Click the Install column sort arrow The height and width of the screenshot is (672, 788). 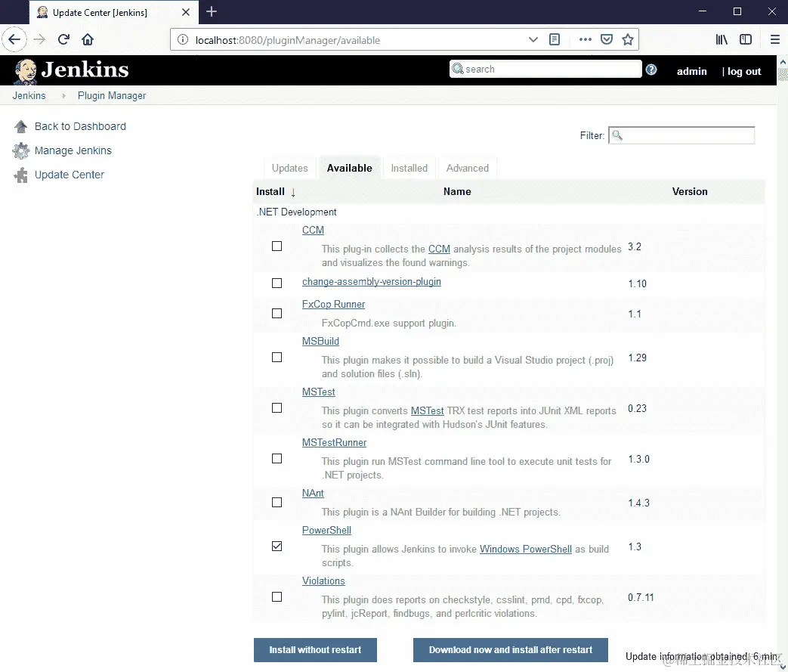point(293,192)
